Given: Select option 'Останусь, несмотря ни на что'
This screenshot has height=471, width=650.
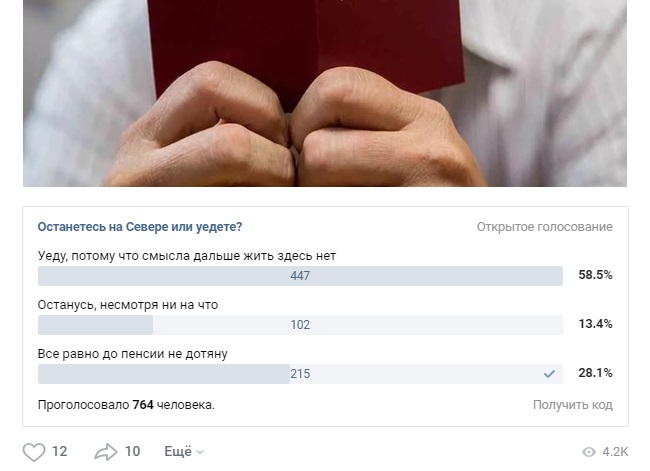Looking at the screenshot, I should 127,305.
